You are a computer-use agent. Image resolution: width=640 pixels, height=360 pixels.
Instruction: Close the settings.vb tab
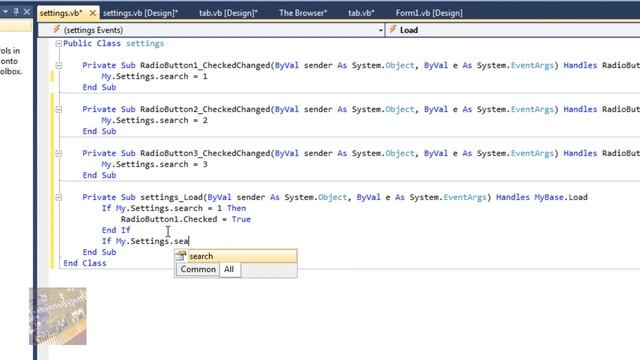[x=93, y=13]
